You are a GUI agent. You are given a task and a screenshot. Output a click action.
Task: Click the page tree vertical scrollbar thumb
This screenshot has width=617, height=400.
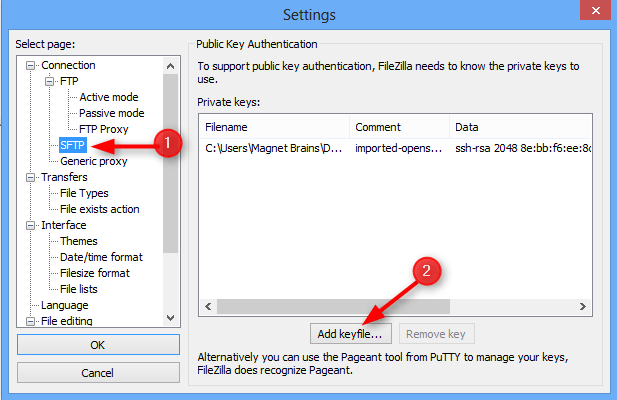tap(170, 163)
